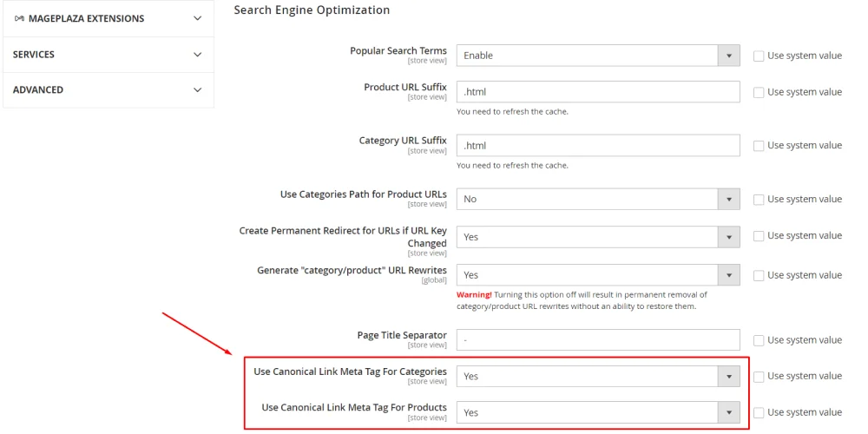The width and height of the screenshot is (868, 434).
Task: Check Use system value for Product URL Suffix
Action: [759, 93]
